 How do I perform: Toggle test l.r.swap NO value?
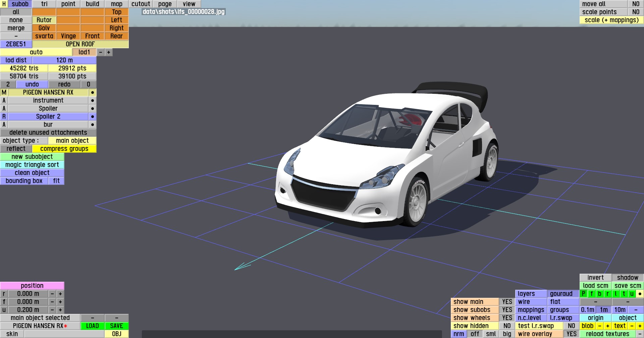tap(571, 326)
